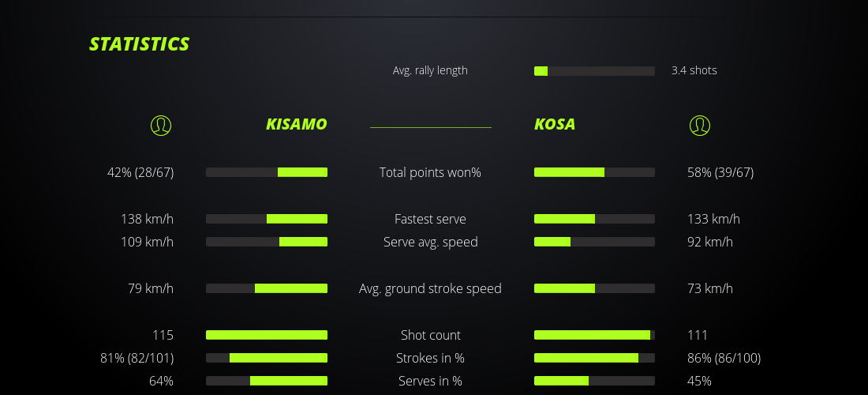The image size is (868, 395).
Task: Click Kisamo's strokes in % bar
Action: coord(267,358)
